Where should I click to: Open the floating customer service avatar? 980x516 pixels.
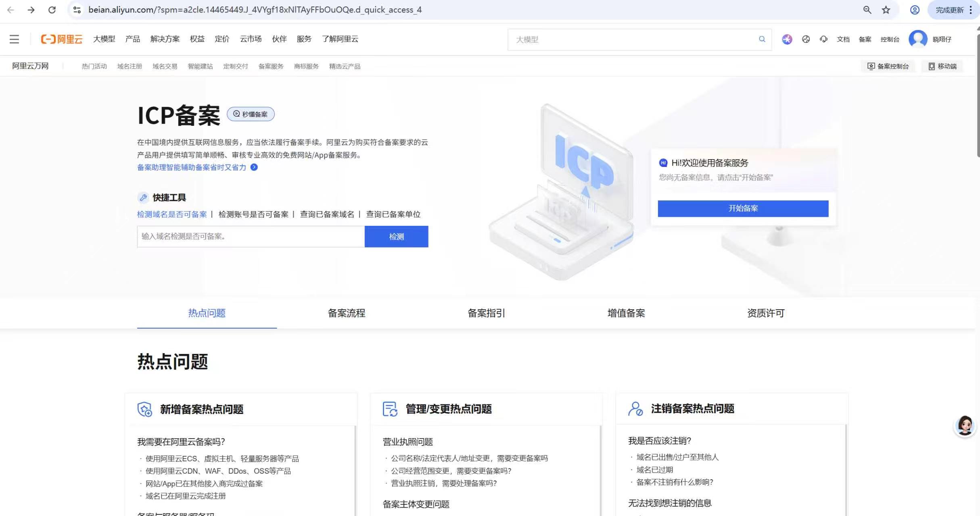[x=965, y=426]
